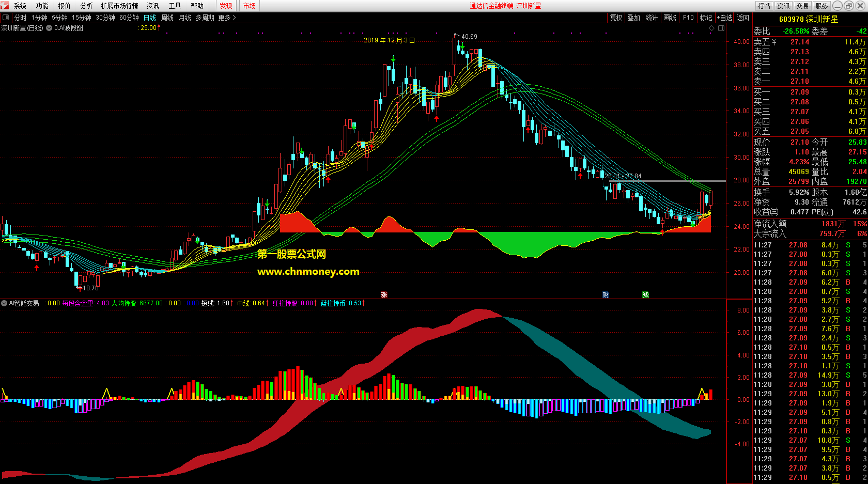Select the 月线 period
Viewport: 868px width, 484px height.
click(x=185, y=18)
